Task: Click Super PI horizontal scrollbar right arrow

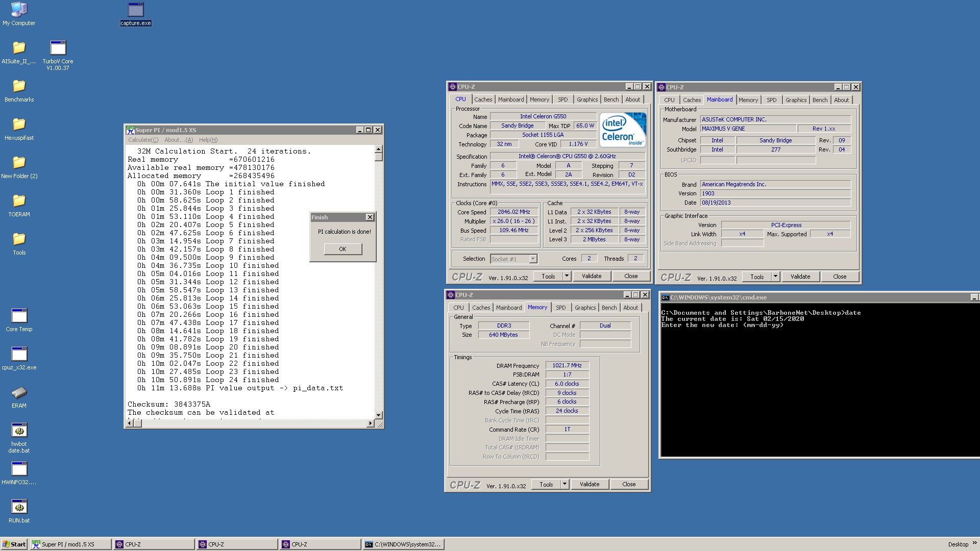Action: tap(371, 423)
